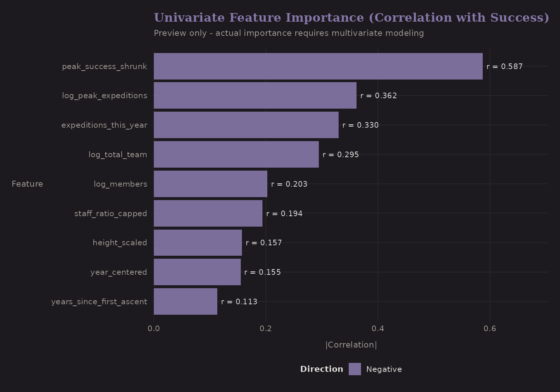Select the log_total_team bar
Viewport: 560px width, 392px height.
pyautogui.click(x=235, y=155)
